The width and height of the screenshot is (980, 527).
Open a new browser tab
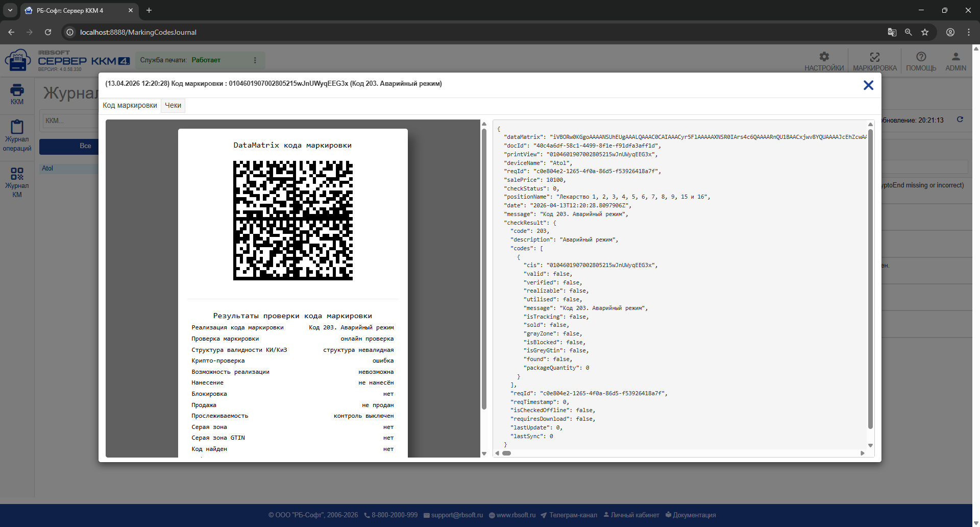[x=149, y=10]
